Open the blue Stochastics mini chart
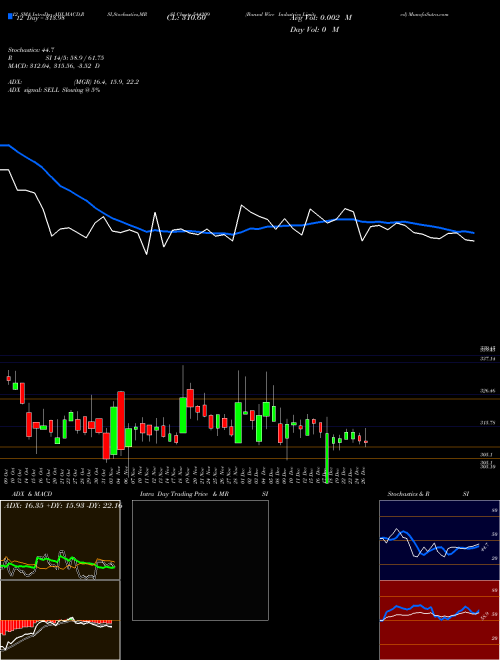 (439, 540)
